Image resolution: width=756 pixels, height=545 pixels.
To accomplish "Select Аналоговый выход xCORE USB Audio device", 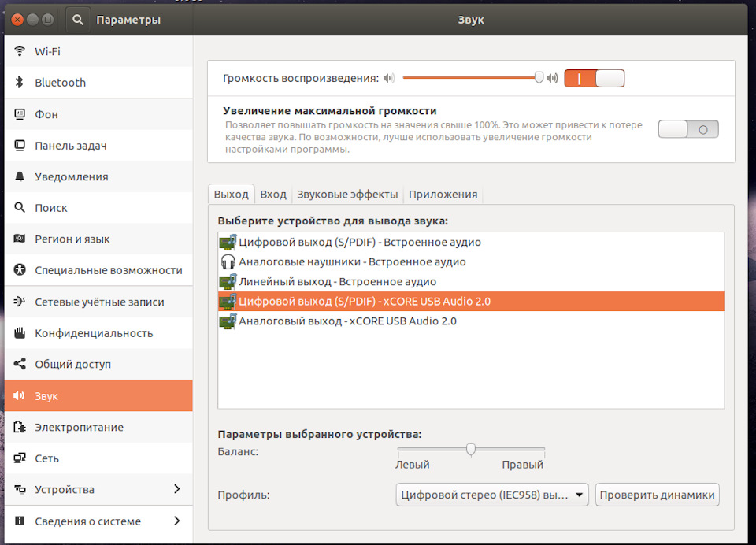I will (x=471, y=321).
